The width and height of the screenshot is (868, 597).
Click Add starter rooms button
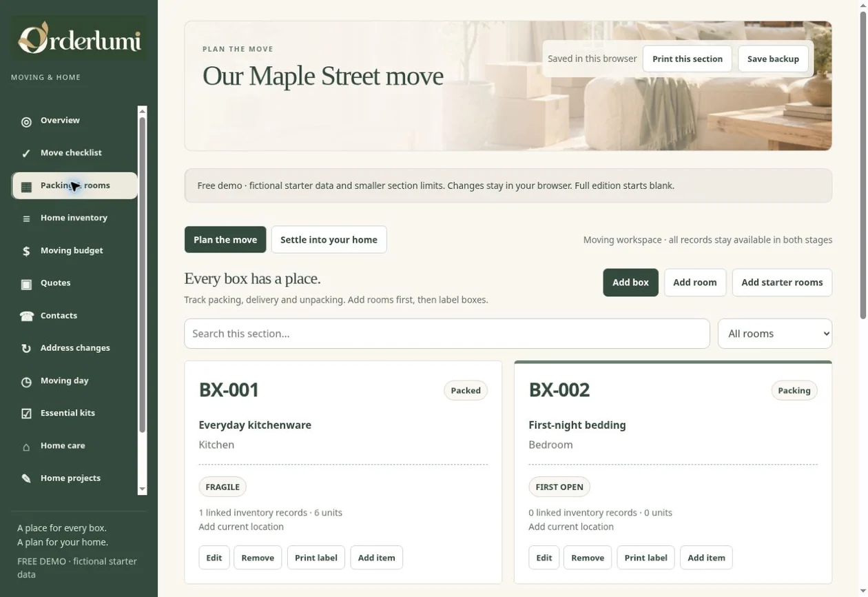(782, 283)
